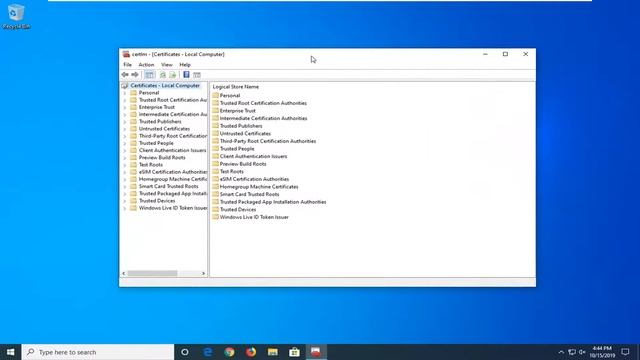Open the File menu
This screenshot has width=640, height=360.
click(127, 64)
